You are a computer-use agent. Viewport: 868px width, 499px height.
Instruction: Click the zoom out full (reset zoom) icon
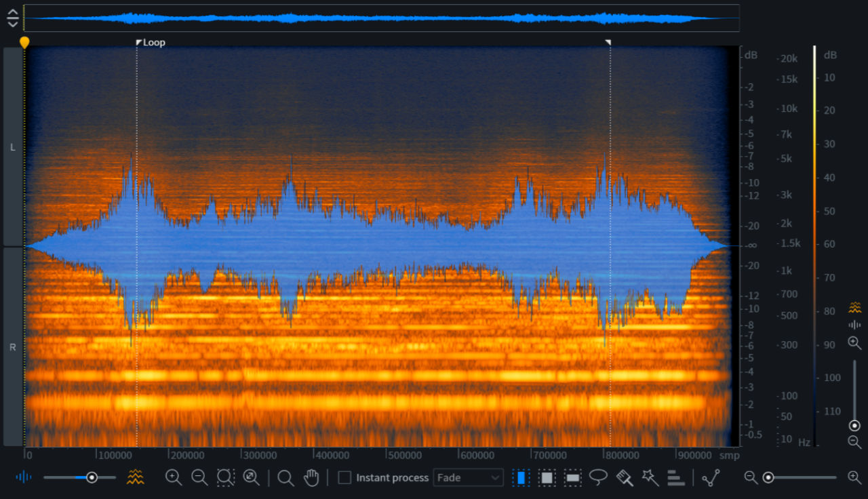252,477
